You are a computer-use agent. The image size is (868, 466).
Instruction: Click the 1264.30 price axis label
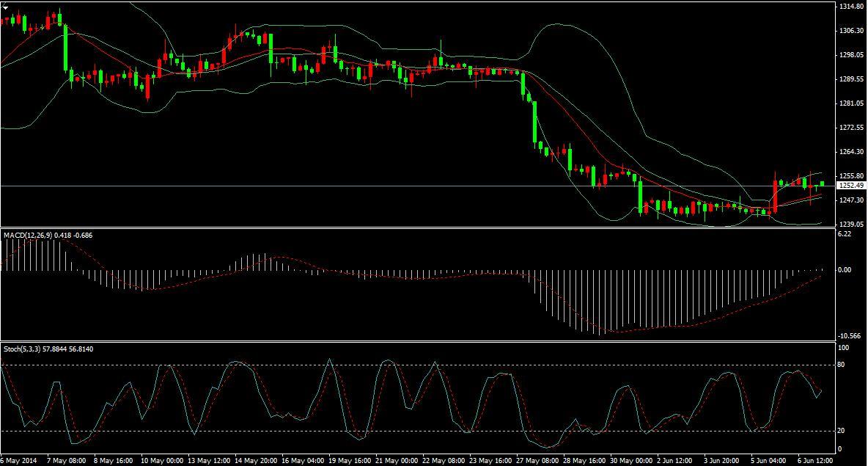pyautogui.click(x=851, y=152)
